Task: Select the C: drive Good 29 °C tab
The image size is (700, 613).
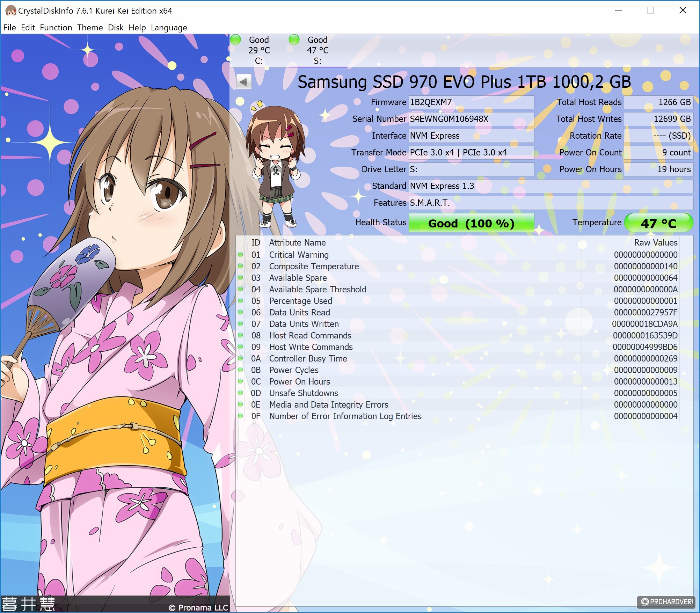Action: click(x=259, y=50)
